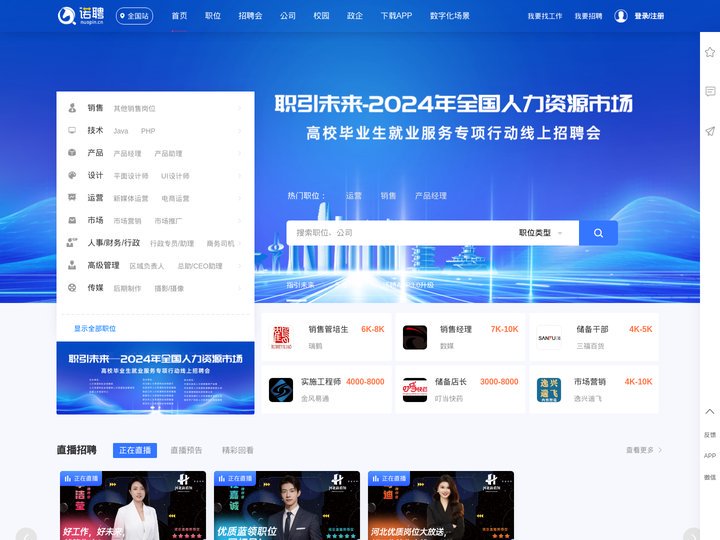The image size is (720, 540).
Task: Click the 销售 category icon
Action: pos(72,108)
